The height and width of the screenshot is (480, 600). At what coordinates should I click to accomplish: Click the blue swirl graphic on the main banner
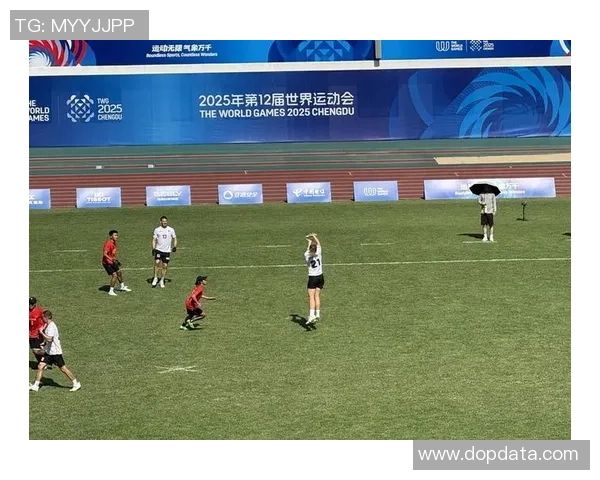488,103
